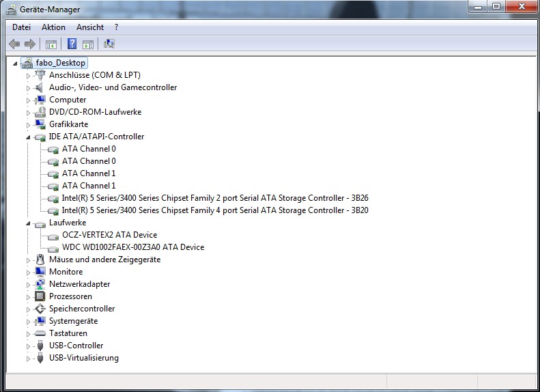This screenshot has width=540, height=392.
Task: Select the fabo_Desktop root label
Action: [61, 63]
